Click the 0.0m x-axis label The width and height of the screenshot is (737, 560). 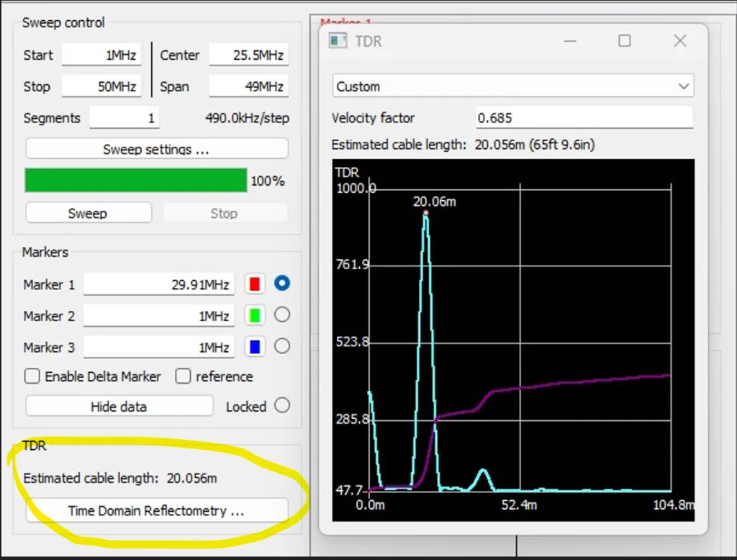(x=371, y=505)
